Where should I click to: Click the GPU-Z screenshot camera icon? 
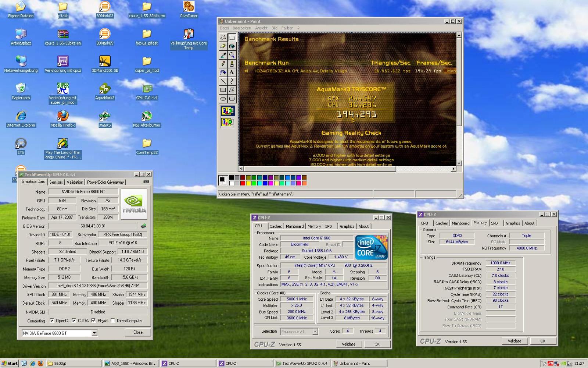(146, 181)
